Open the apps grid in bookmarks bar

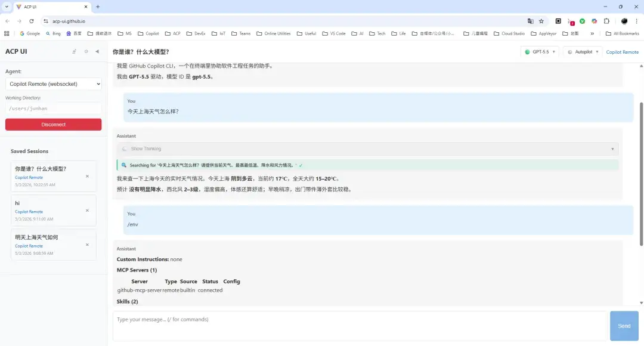point(7,33)
